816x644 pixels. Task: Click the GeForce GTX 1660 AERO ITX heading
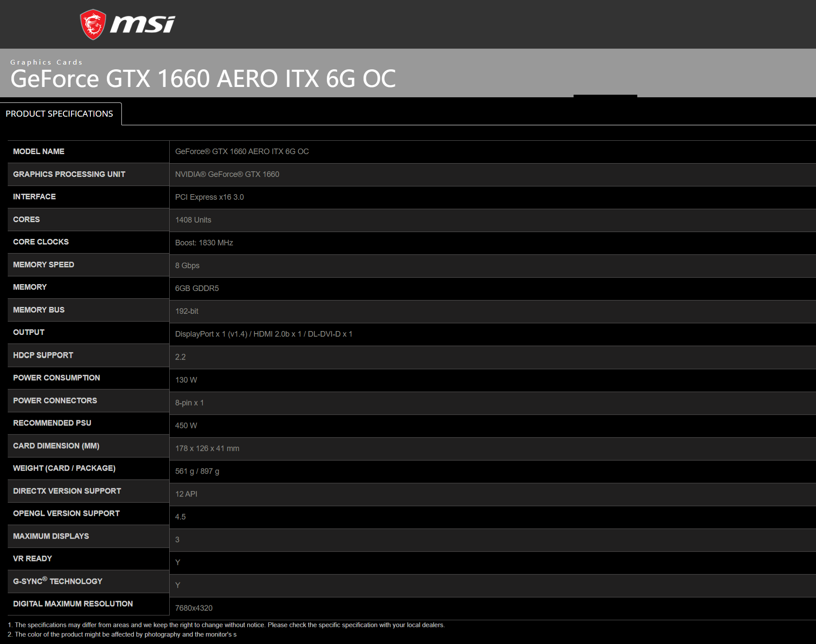coord(203,79)
